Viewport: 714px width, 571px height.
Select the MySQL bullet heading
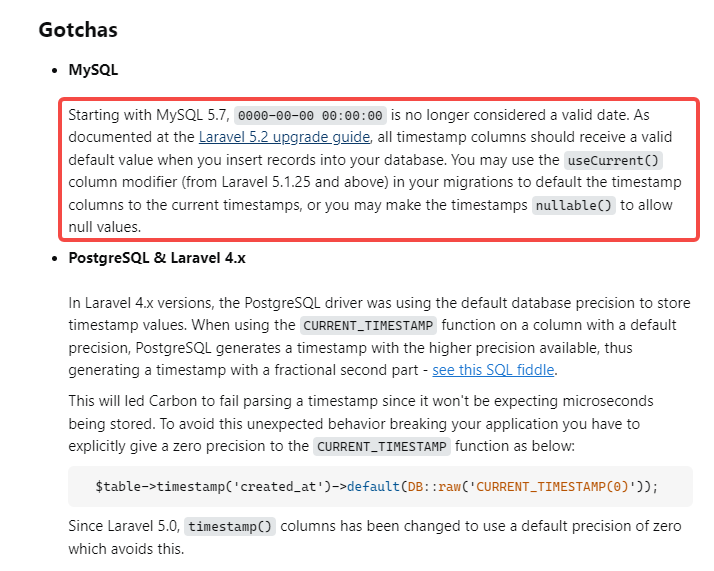tap(93, 72)
